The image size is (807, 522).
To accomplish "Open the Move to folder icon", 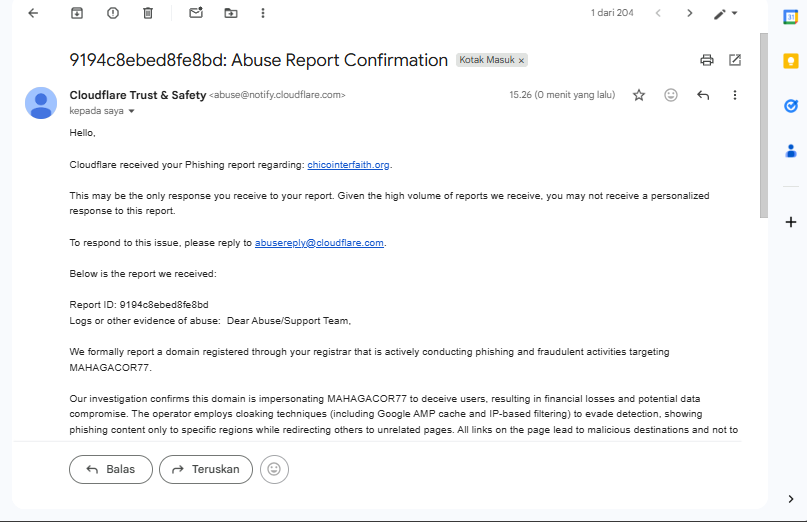I will 231,13.
